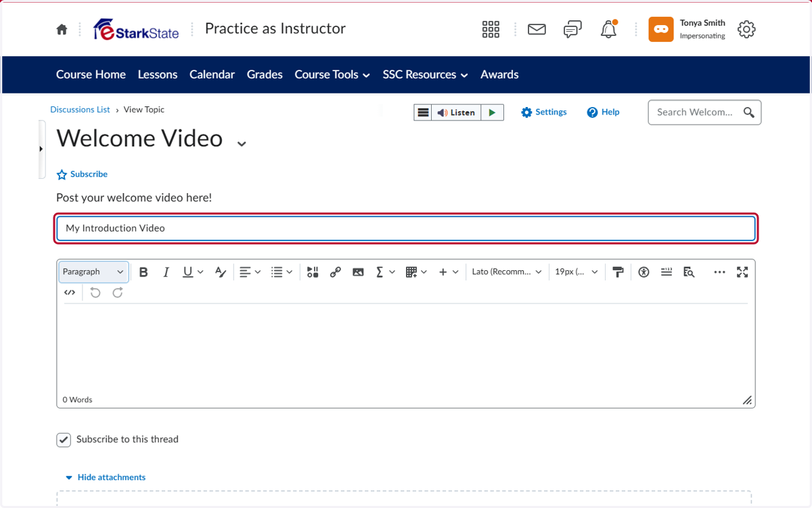
Task: Expand the collapsed side panel arrow
Action: tap(41, 149)
